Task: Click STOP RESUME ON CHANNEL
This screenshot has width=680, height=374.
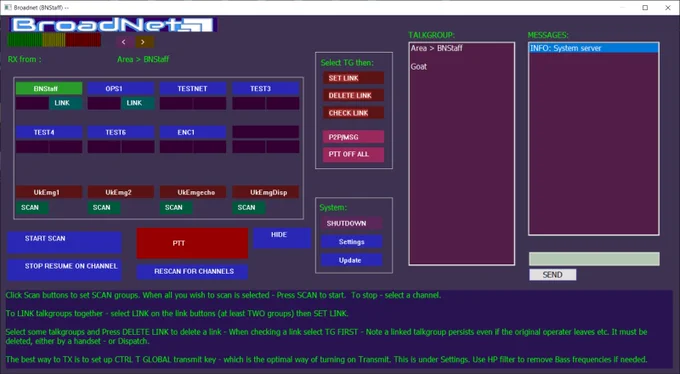Action: tap(64, 269)
